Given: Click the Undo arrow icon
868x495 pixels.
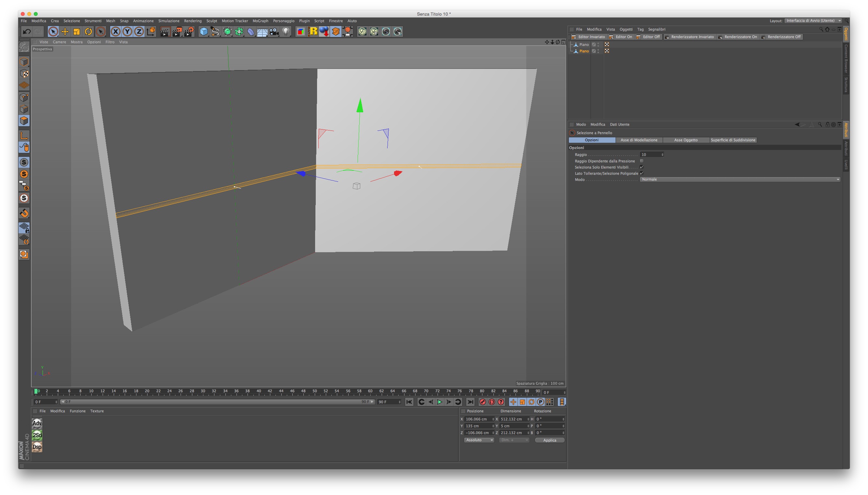Looking at the screenshot, I should [x=27, y=31].
